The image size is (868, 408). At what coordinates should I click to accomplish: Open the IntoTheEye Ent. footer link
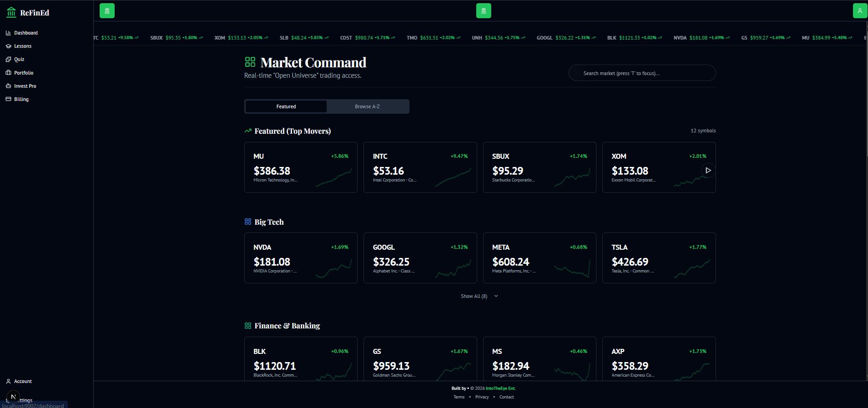[x=500, y=388]
